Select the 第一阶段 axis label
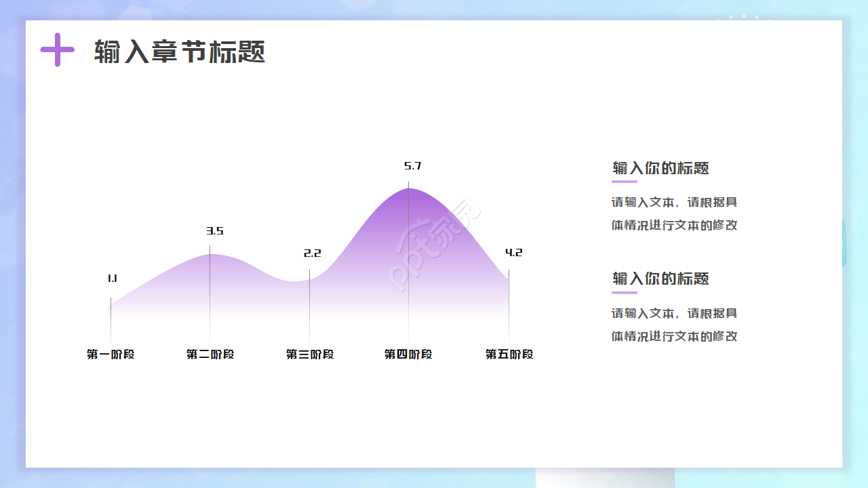Image resolution: width=868 pixels, height=488 pixels. click(111, 354)
